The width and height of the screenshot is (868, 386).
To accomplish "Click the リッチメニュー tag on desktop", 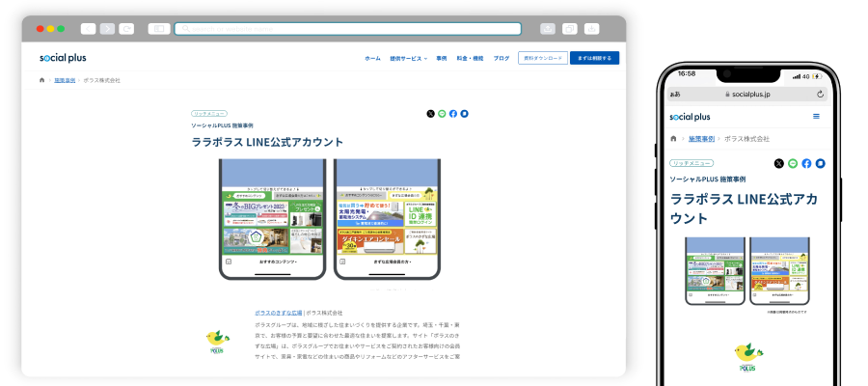I will pos(208,114).
